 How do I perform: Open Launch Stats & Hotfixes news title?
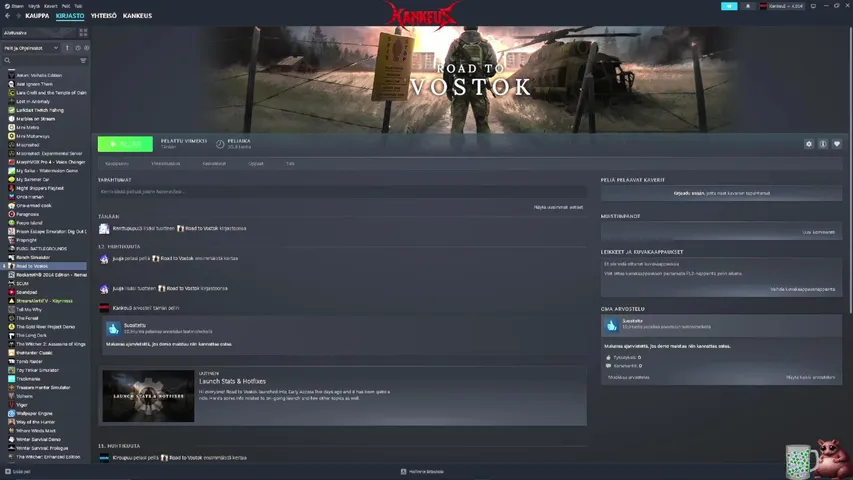232,381
